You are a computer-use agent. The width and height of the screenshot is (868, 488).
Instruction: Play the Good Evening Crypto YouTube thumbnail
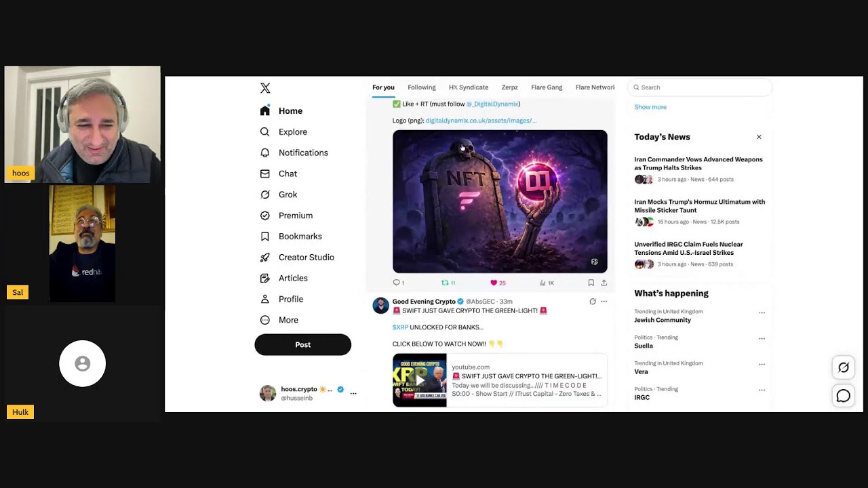[x=420, y=380]
